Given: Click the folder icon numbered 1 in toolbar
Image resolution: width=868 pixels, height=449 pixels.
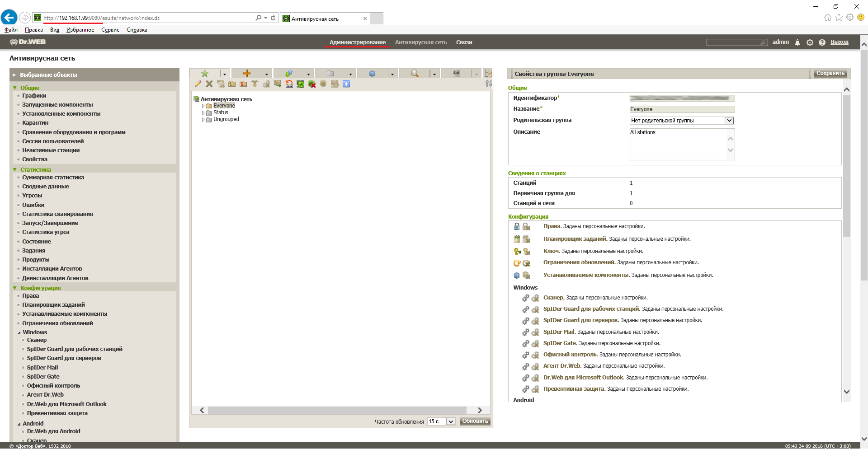Looking at the screenshot, I should 232,84.
